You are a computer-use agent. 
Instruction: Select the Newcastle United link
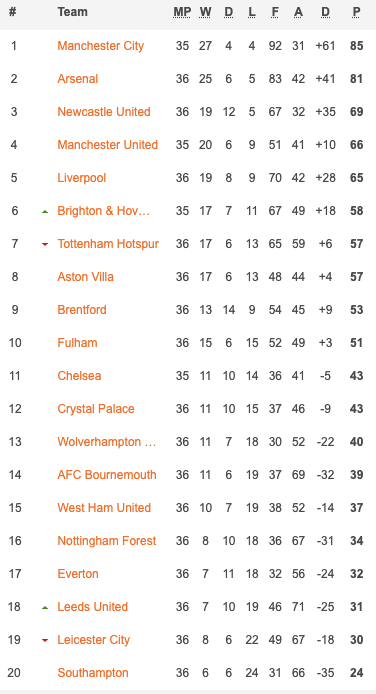pyautogui.click(x=104, y=112)
